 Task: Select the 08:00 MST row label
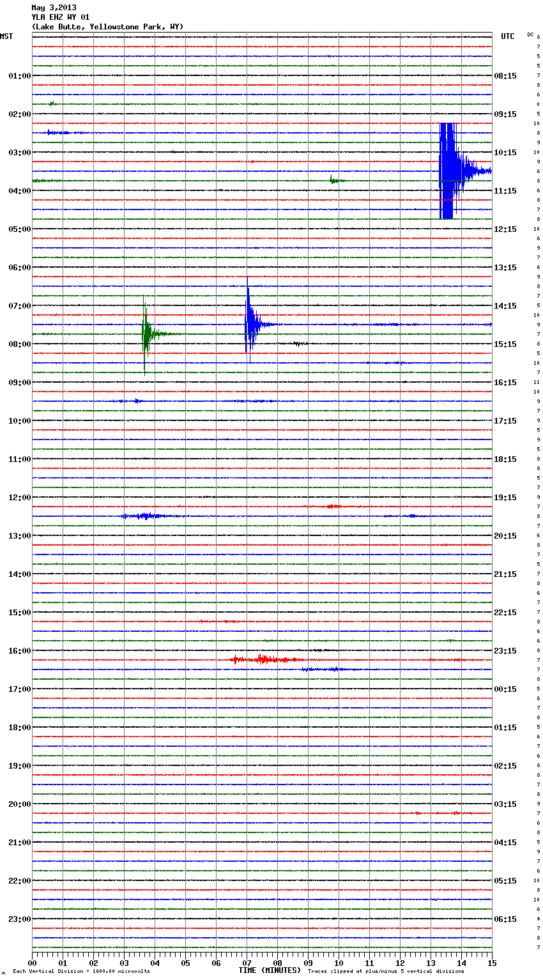[x=19, y=344]
